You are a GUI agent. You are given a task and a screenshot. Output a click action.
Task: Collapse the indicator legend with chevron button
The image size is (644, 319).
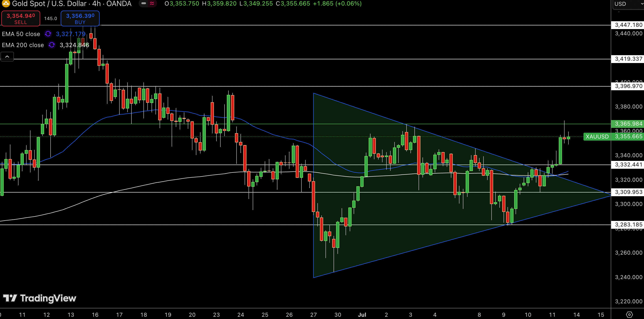(x=7, y=57)
